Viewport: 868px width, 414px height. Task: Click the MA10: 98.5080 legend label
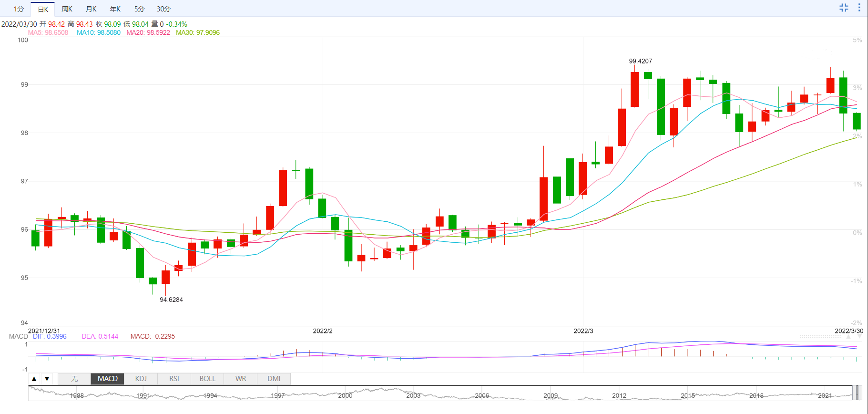(x=99, y=32)
